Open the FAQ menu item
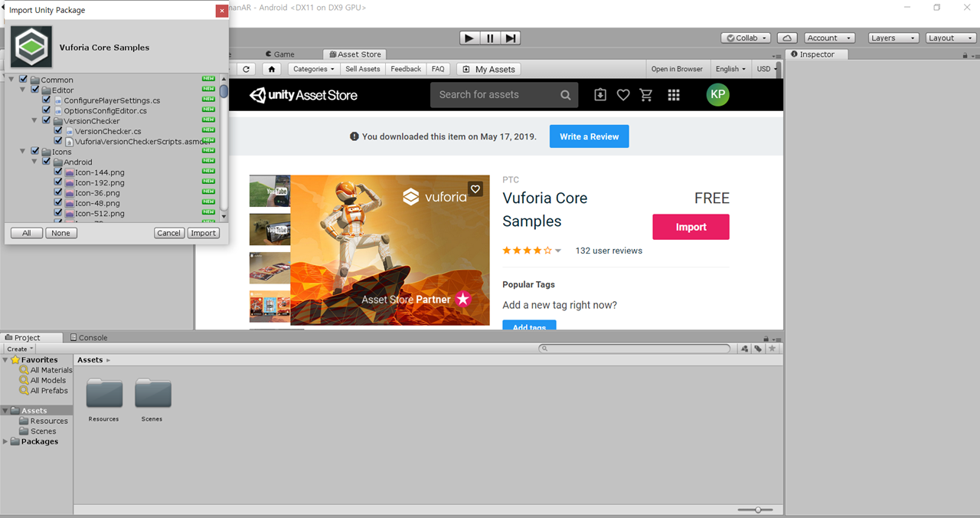The image size is (980, 518). coord(438,69)
